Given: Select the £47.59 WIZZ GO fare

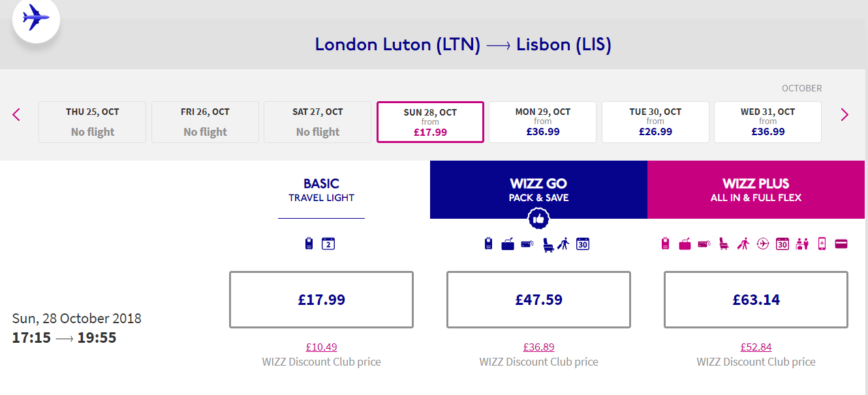Looking at the screenshot, I should click(x=538, y=300).
